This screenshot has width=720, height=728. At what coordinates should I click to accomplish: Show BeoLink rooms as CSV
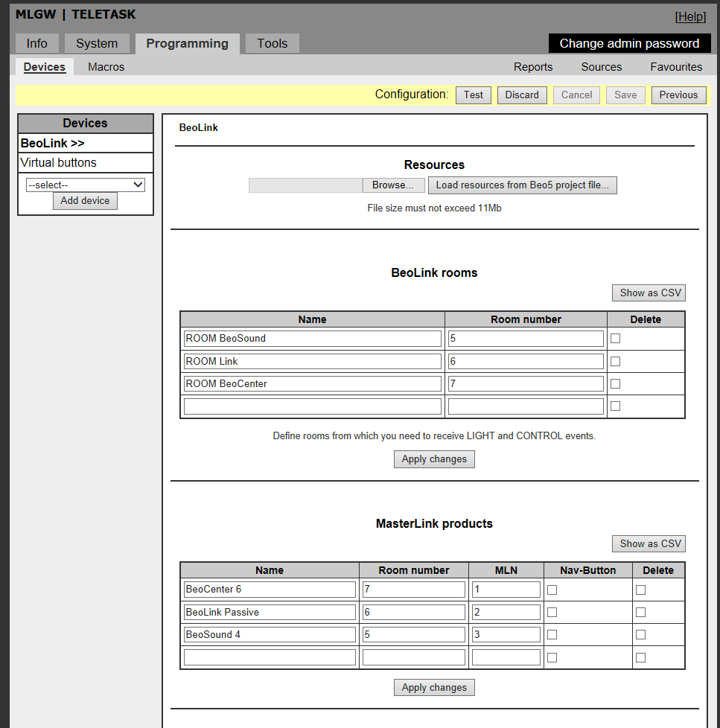point(650,293)
